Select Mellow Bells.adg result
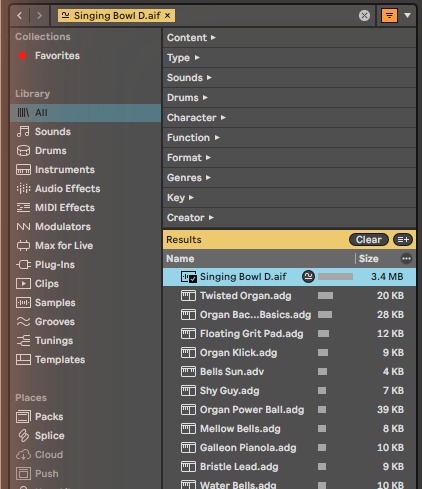The width and height of the screenshot is (422, 489). (x=289, y=429)
